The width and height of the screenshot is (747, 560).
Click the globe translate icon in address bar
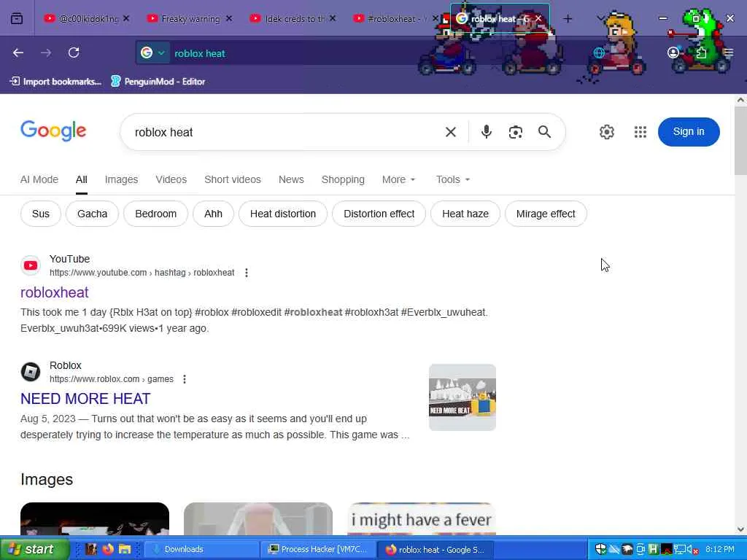tap(599, 52)
